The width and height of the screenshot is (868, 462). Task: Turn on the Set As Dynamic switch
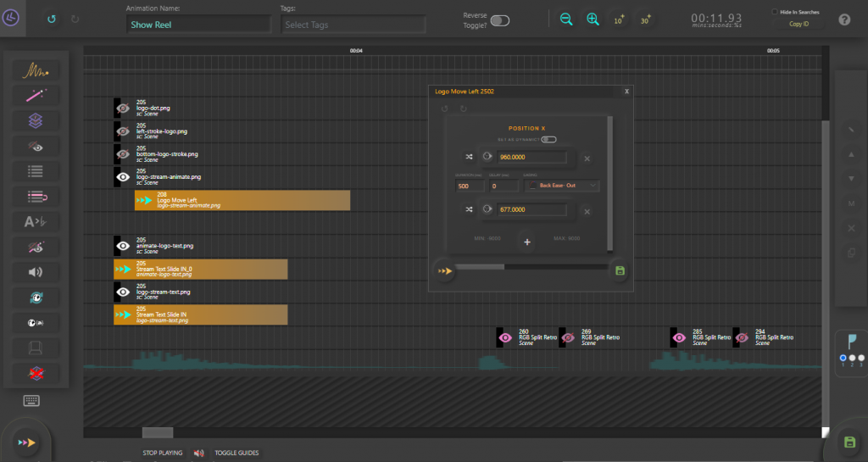tap(548, 139)
